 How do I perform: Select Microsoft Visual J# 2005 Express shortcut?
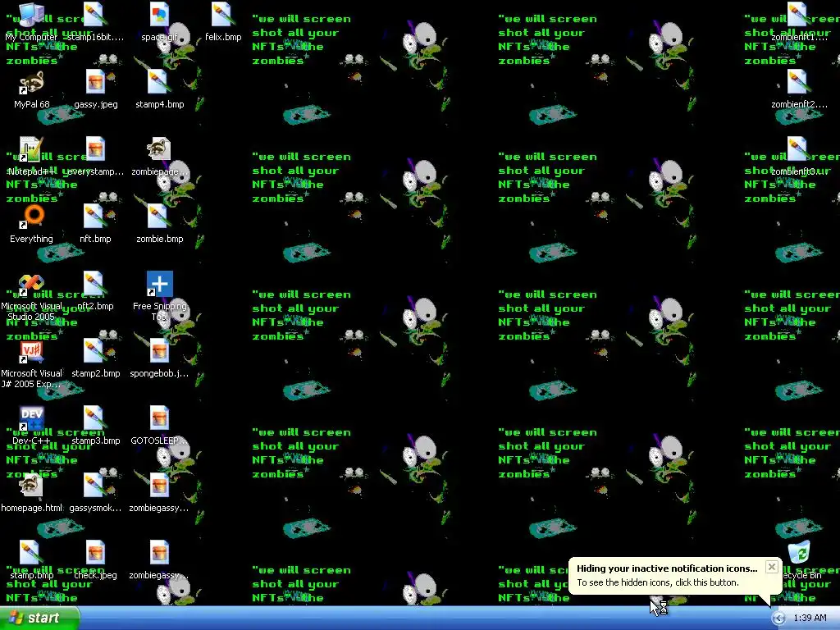tap(31, 351)
